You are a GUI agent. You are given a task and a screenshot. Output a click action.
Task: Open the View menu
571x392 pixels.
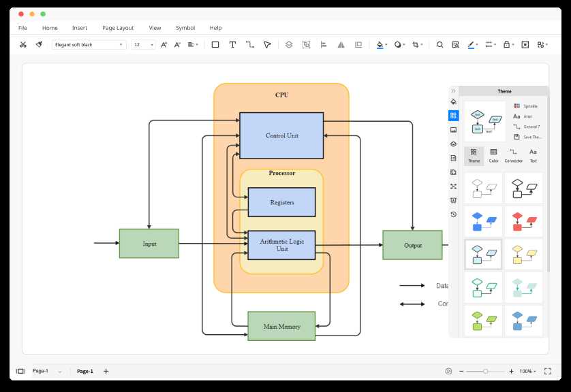[155, 28]
